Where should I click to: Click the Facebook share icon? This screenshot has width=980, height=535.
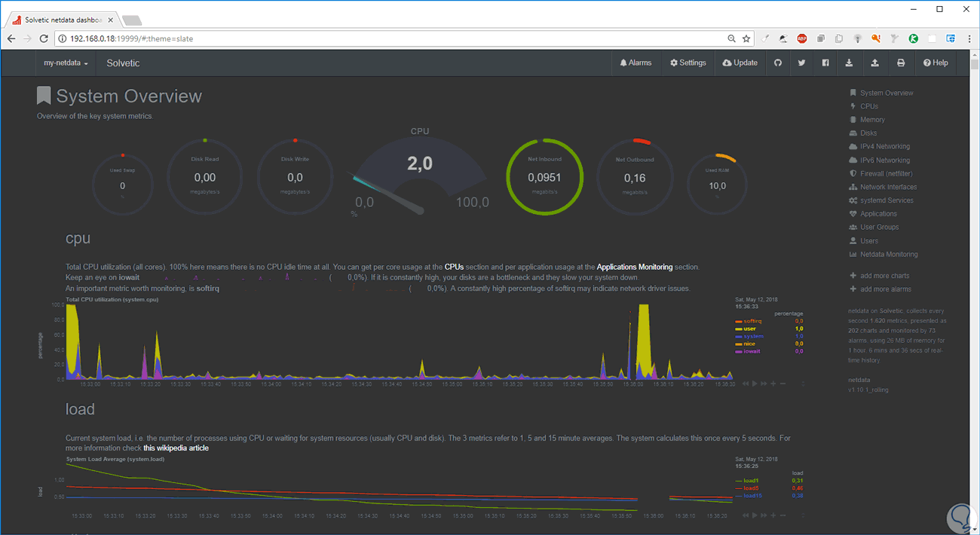pos(825,63)
